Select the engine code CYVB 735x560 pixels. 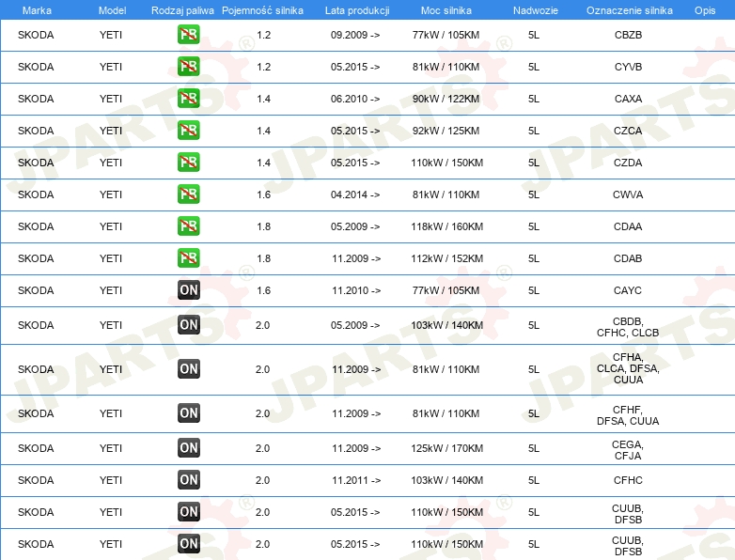(628, 67)
